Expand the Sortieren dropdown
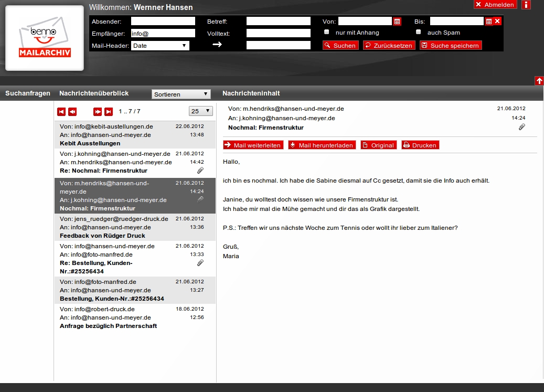The image size is (544, 392). coord(181,94)
